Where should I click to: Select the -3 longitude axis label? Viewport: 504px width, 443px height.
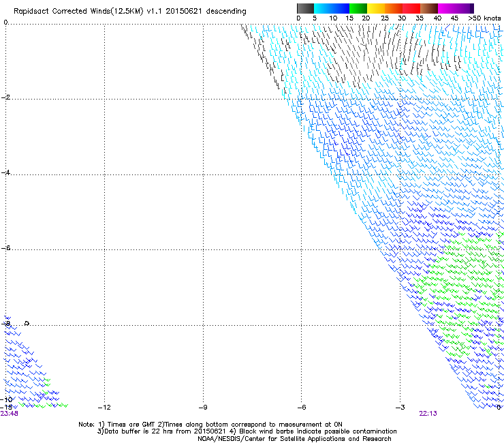[400, 408]
